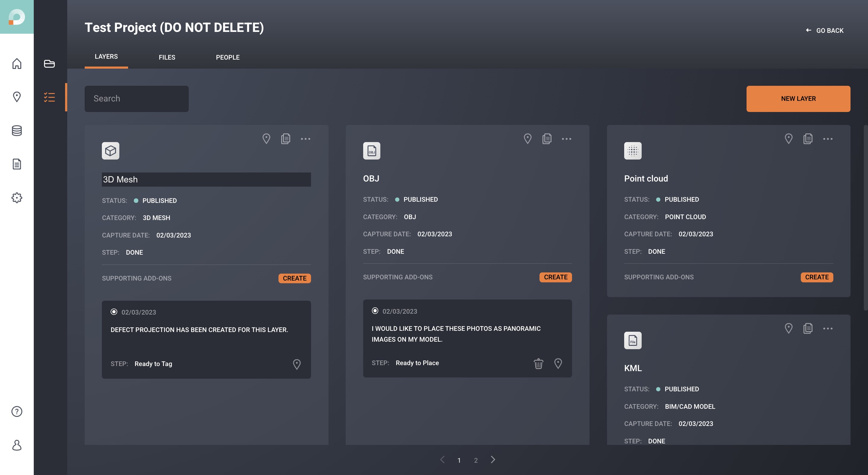Click the location pin icon on OBJ card
Viewport: 868px width, 475px height.
[x=527, y=139]
